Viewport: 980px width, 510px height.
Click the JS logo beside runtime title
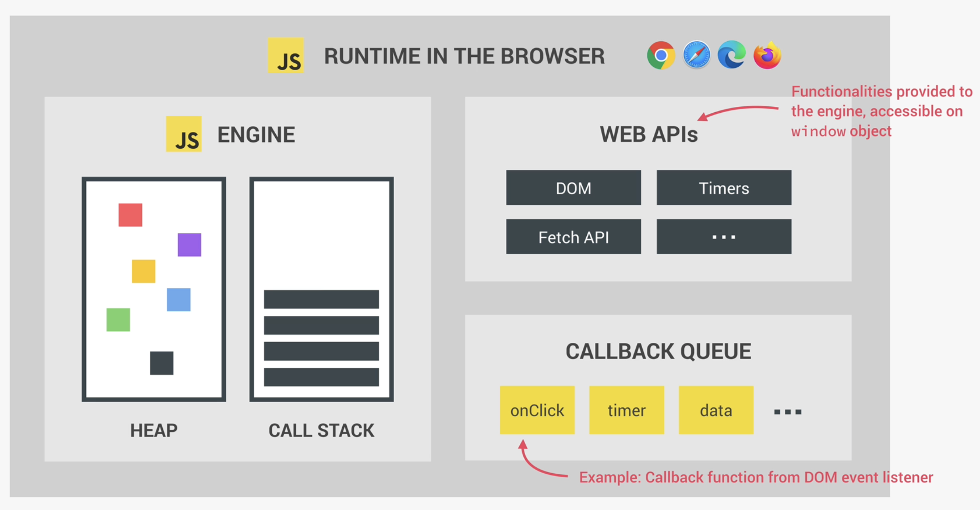tap(286, 55)
